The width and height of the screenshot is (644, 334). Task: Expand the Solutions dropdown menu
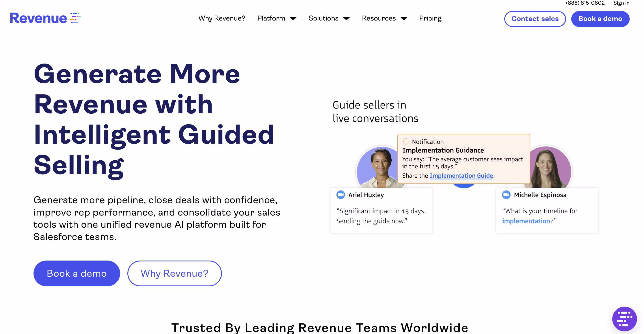pyautogui.click(x=329, y=18)
